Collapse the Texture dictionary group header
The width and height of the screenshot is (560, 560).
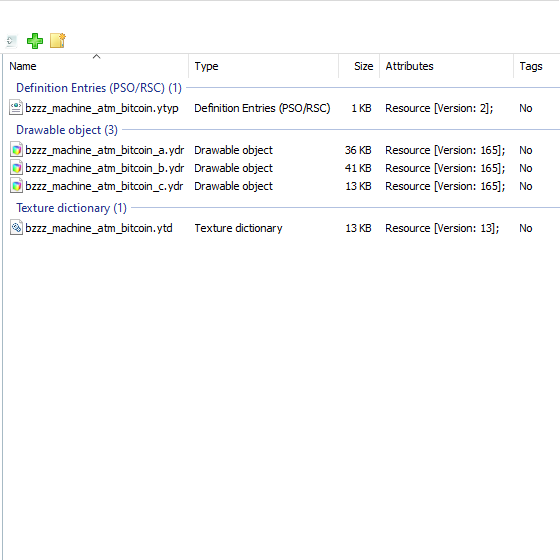[x=71, y=208]
